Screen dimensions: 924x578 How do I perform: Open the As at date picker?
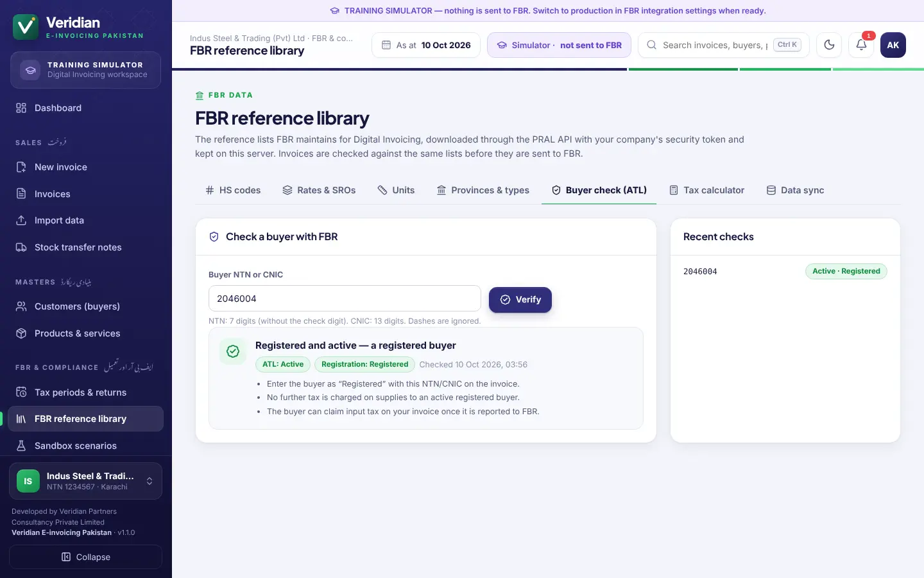tap(426, 45)
